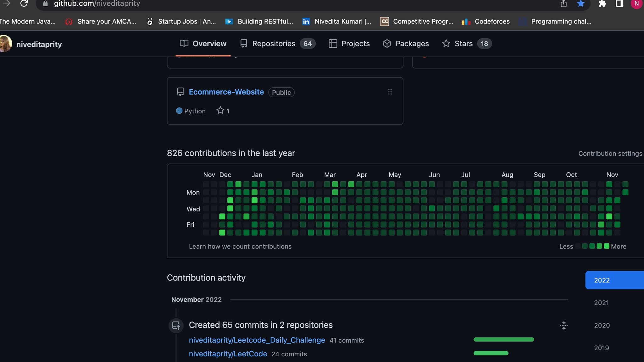Reload the page with the refresh icon

24,4
